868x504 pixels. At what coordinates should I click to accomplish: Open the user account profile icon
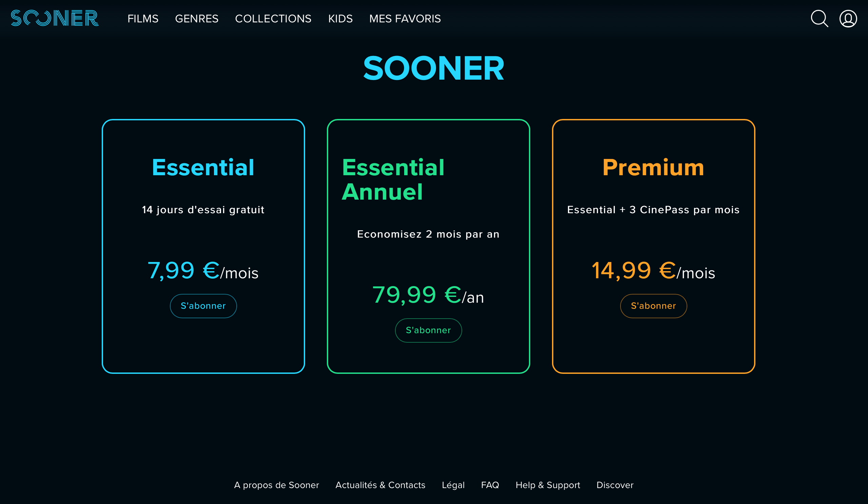[x=848, y=18]
